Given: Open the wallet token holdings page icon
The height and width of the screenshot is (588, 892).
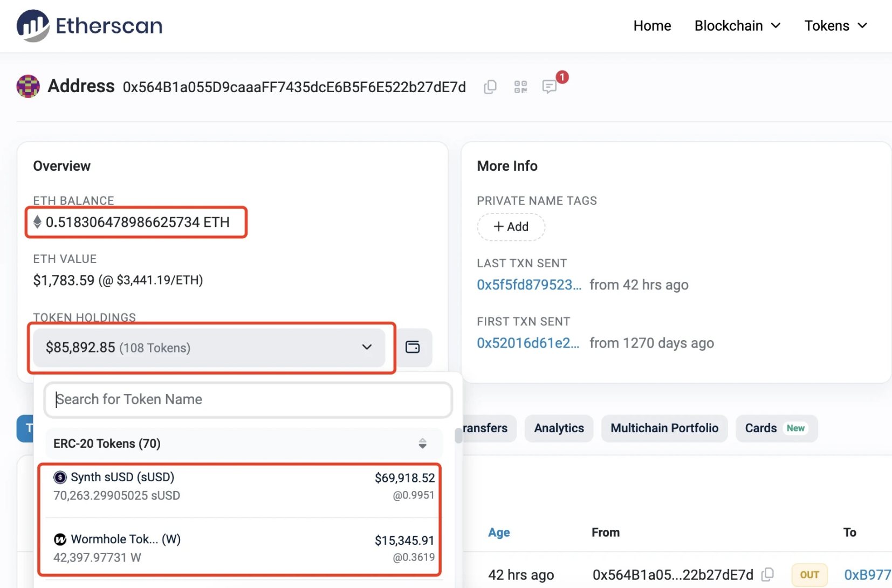Looking at the screenshot, I should pos(413,347).
